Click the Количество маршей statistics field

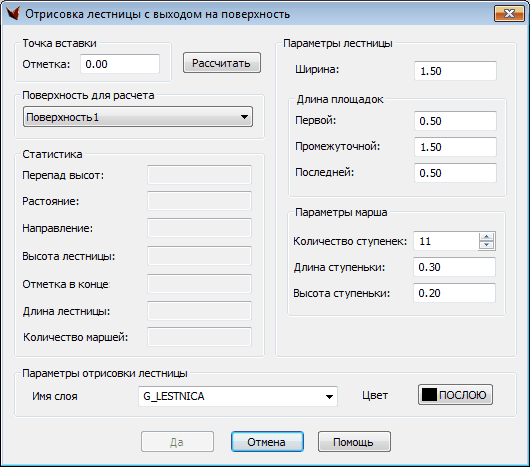(x=199, y=337)
